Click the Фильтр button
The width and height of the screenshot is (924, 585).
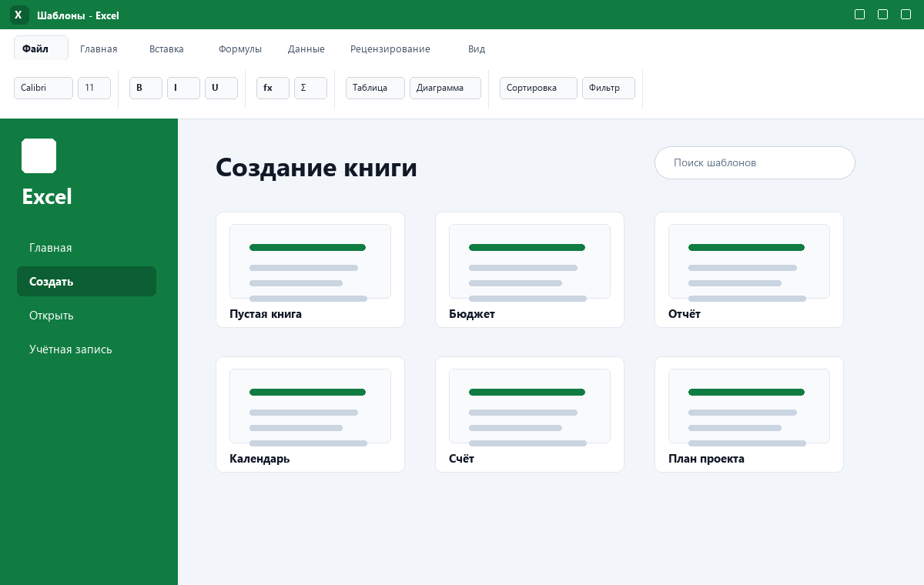608,88
